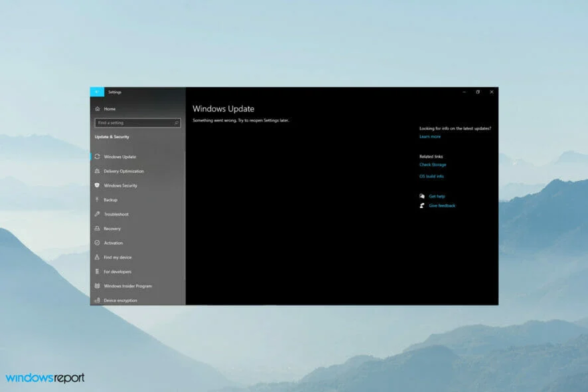Select the Find my device icon
The height and width of the screenshot is (392, 588).
(x=97, y=257)
